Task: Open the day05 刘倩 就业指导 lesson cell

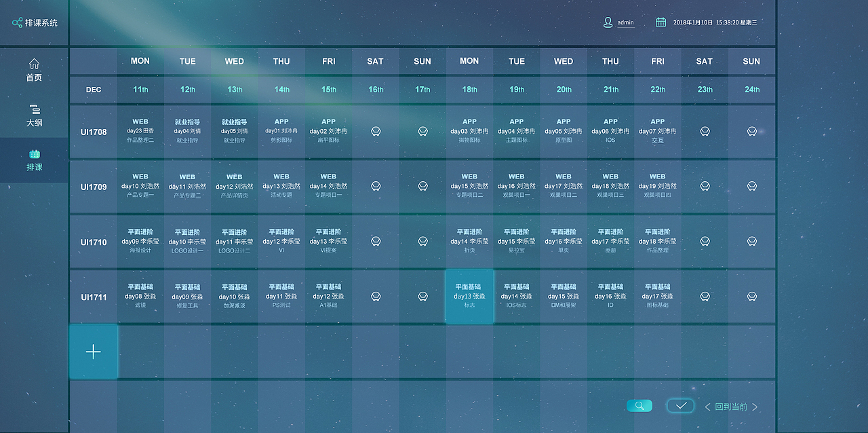Action: point(235,131)
